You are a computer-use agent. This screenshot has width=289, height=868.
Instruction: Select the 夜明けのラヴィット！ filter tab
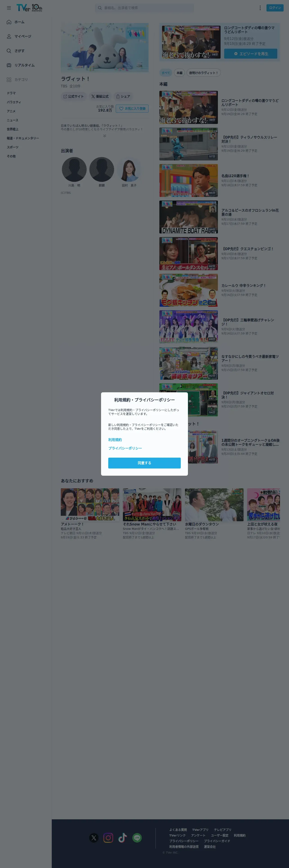[x=203, y=73]
